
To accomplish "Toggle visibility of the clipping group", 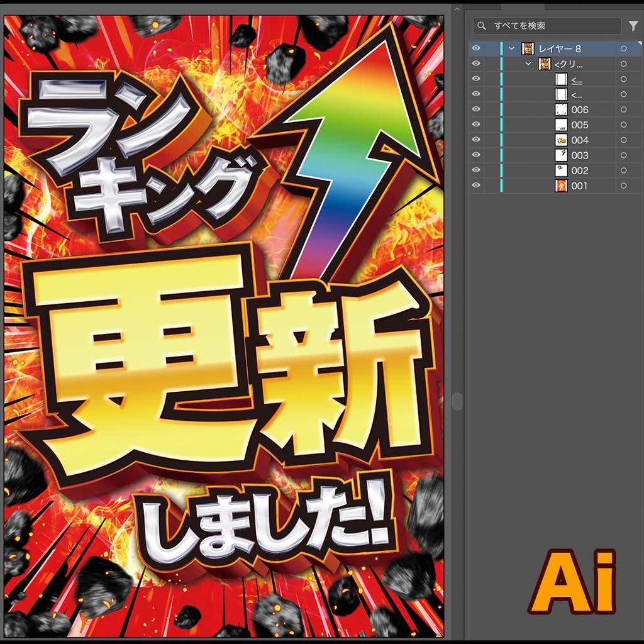I will pyautogui.click(x=476, y=63).
